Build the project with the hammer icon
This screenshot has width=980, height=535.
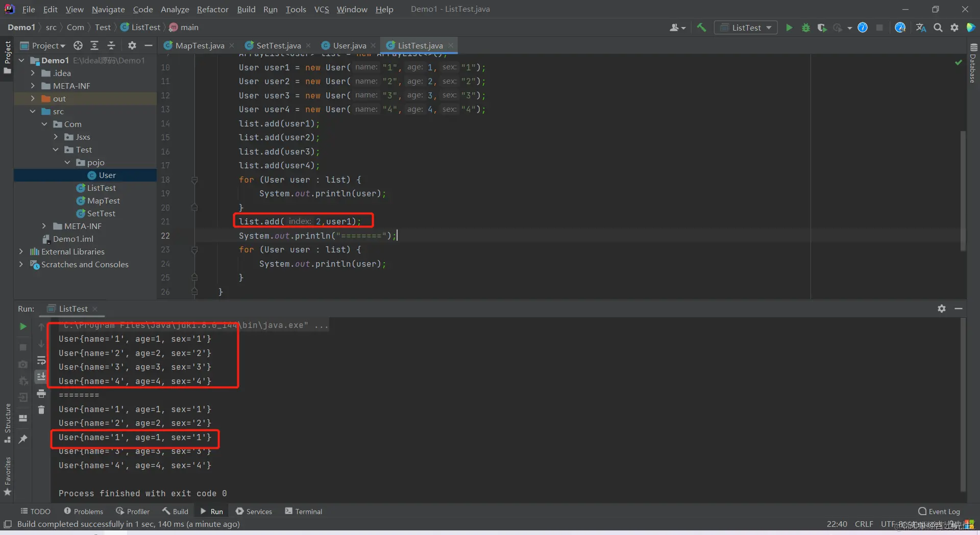702,28
